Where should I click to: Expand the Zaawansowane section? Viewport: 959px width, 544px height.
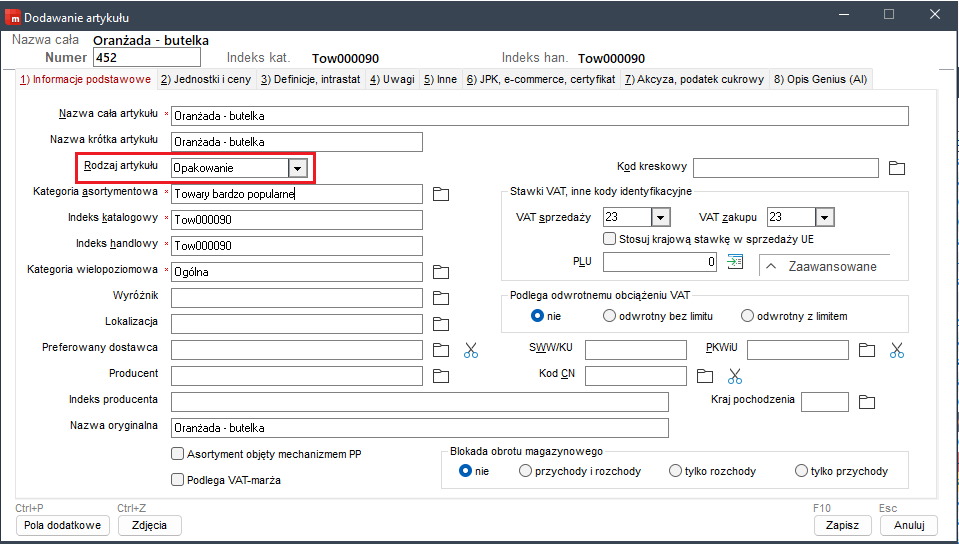tap(824, 266)
